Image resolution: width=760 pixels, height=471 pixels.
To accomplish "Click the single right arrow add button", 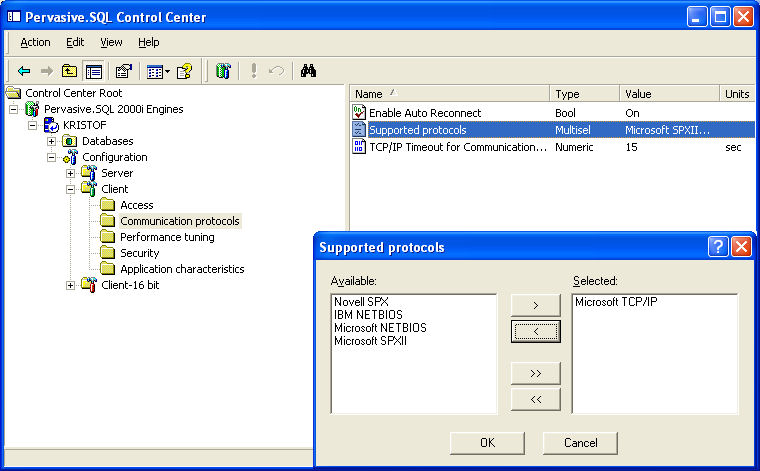I will click(x=536, y=305).
